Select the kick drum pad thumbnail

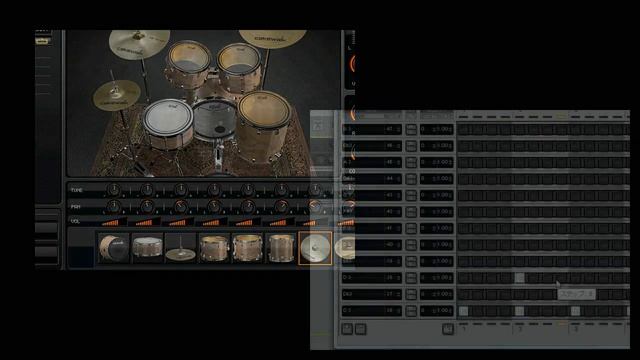pos(113,248)
